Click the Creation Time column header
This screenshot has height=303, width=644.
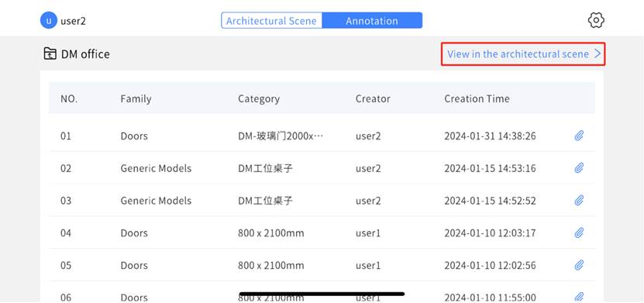[x=477, y=98]
